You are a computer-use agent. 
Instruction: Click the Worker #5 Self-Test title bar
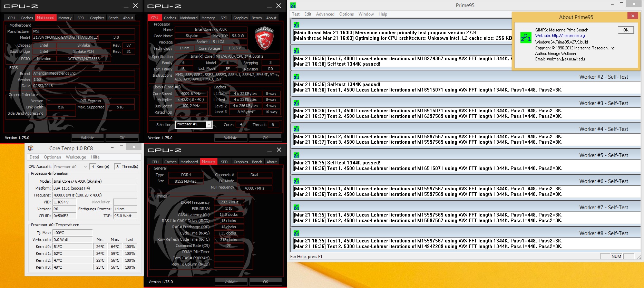tap(465, 155)
